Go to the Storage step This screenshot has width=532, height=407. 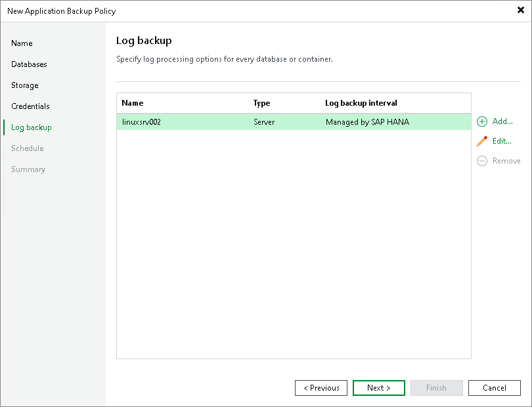24,85
